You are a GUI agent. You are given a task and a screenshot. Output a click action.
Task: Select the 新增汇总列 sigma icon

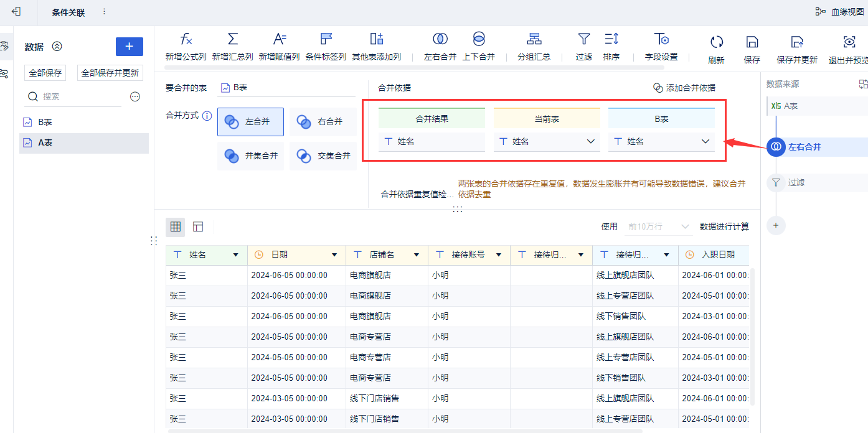[x=233, y=39]
